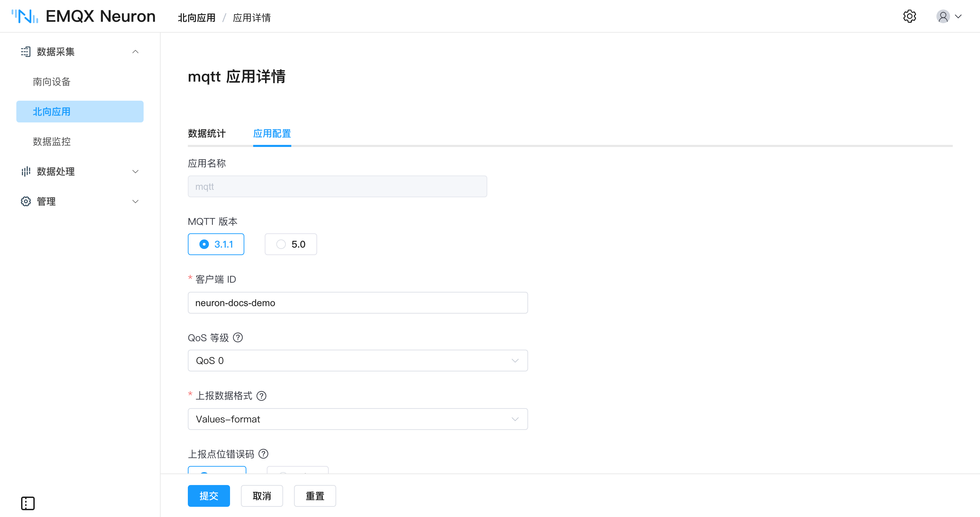The width and height of the screenshot is (980, 517).
Task: Collapse the 数据采集 menu chevron
Action: coord(135,52)
